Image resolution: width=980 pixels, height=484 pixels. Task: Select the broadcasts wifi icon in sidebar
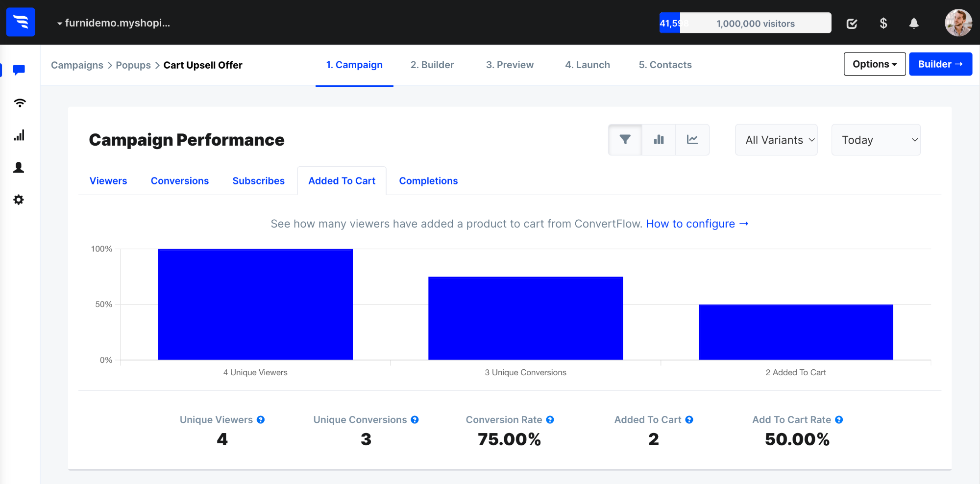(x=19, y=102)
